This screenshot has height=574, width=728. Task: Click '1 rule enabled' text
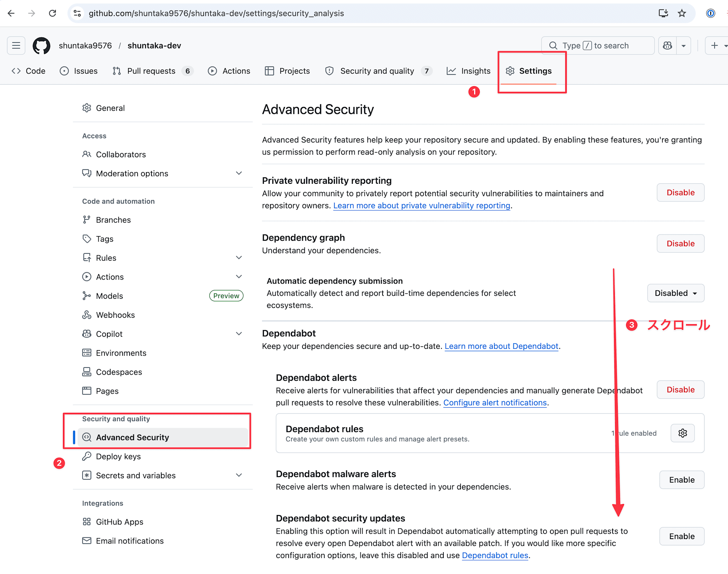634,433
